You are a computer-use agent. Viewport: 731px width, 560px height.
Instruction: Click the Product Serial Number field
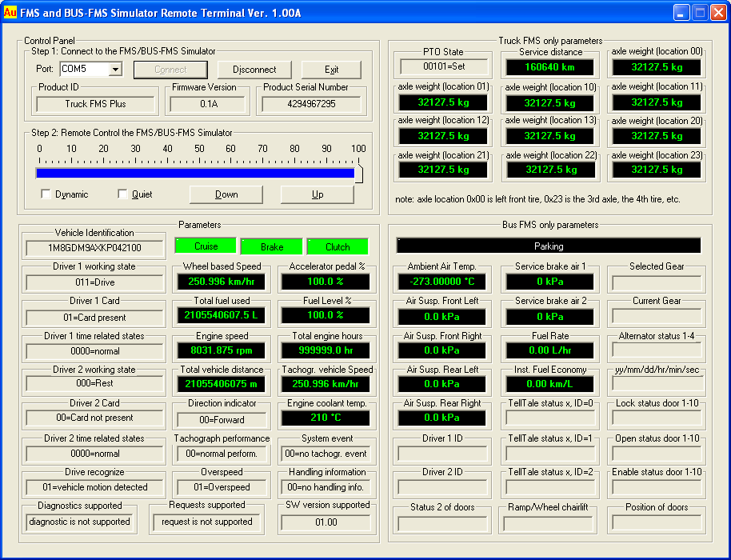pyautogui.click(x=311, y=104)
